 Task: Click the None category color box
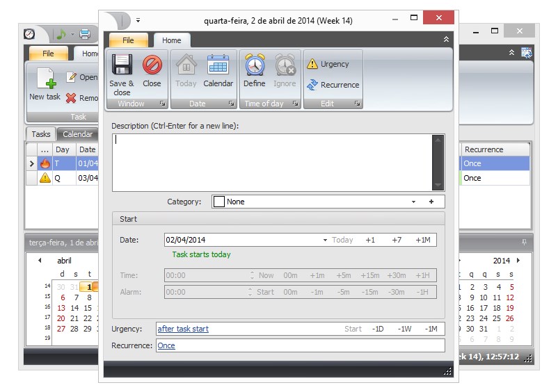219,202
